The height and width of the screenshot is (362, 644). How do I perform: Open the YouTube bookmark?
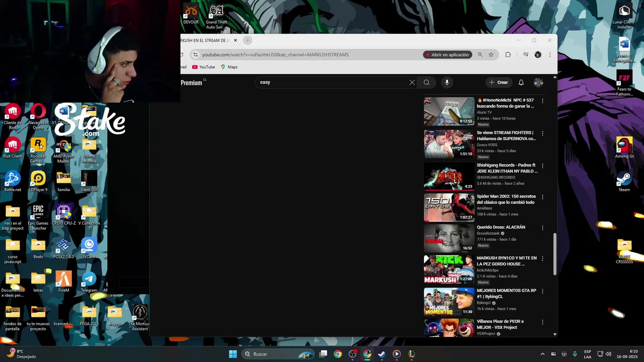[204, 67]
